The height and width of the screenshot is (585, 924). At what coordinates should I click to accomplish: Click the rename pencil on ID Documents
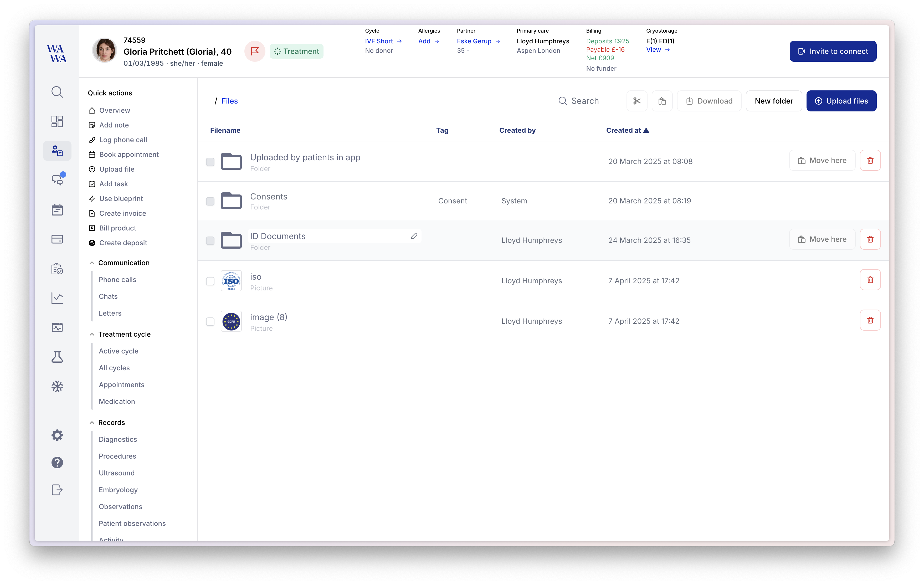tap(414, 236)
